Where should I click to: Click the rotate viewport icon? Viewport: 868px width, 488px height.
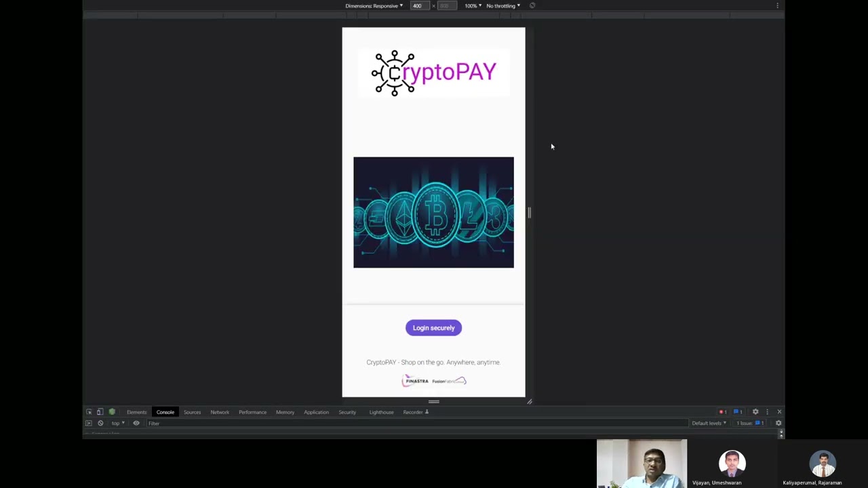(532, 6)
